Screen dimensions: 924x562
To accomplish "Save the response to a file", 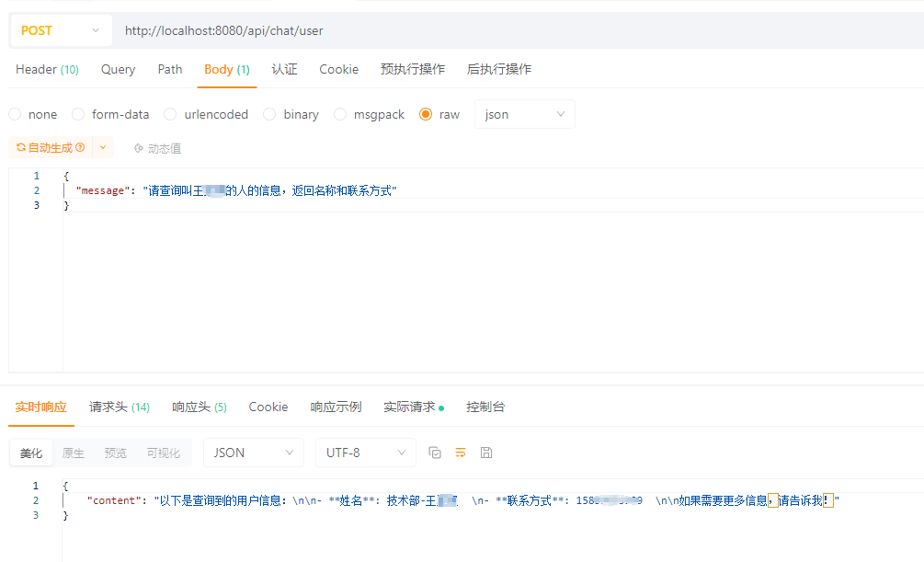I will [x=485, y=453].
